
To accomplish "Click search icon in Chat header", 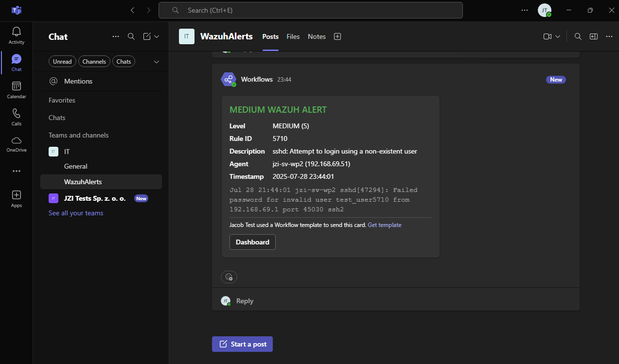I will tap(131, 36).
